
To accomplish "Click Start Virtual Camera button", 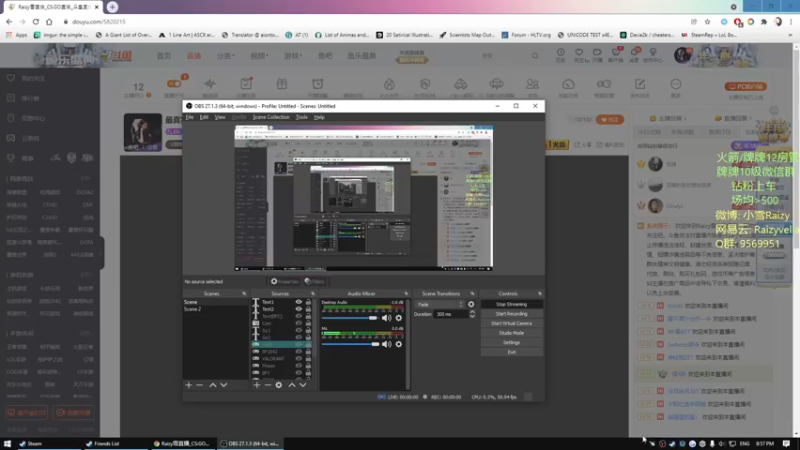I will point(511,323).
